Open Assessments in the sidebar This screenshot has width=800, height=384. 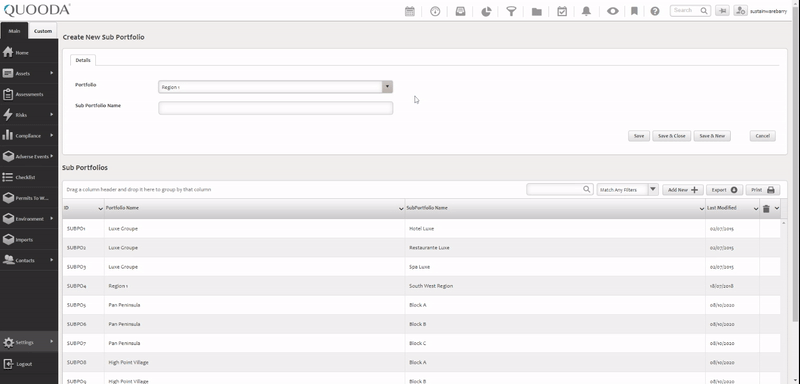pos(29,94)
